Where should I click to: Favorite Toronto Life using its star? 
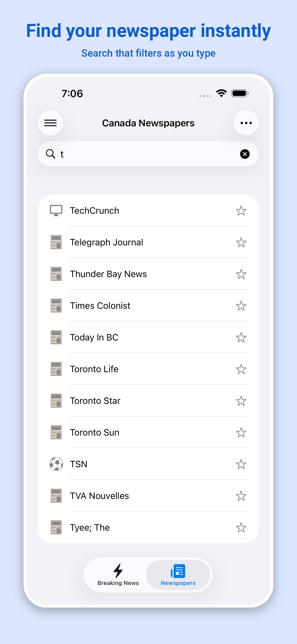click(241, 369)
